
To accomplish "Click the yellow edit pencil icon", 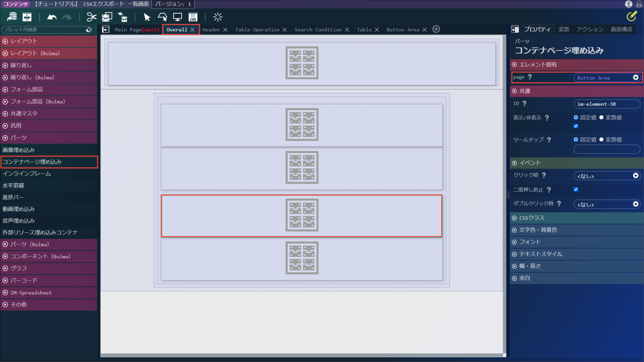I will tap(632, 16).
